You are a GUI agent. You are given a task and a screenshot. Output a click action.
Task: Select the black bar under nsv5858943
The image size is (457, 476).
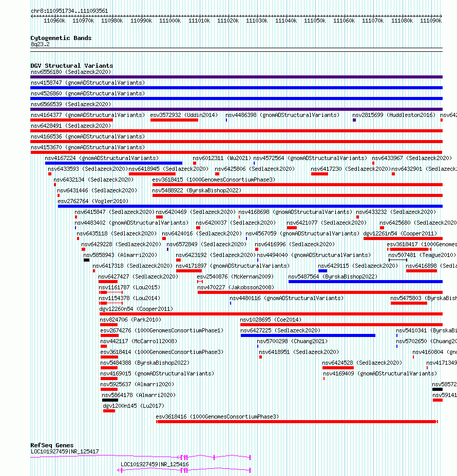point(86,260)
